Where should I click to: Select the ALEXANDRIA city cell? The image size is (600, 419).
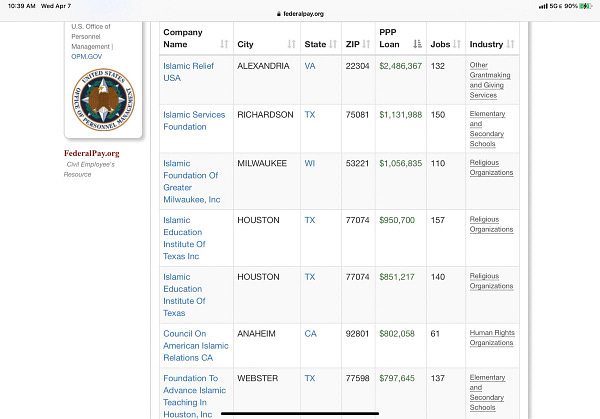point(263,66)
